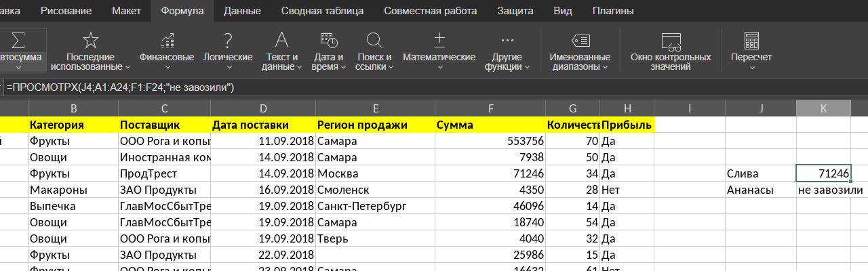
Task: Click the Категория header cell
Action: (73, 125)
